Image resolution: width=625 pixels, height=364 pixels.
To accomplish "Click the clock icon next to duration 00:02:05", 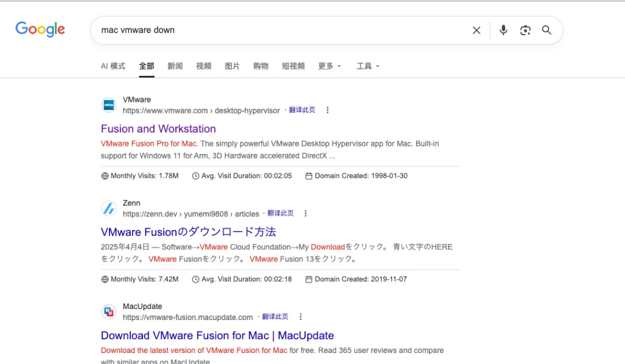I will pos(196,176).
